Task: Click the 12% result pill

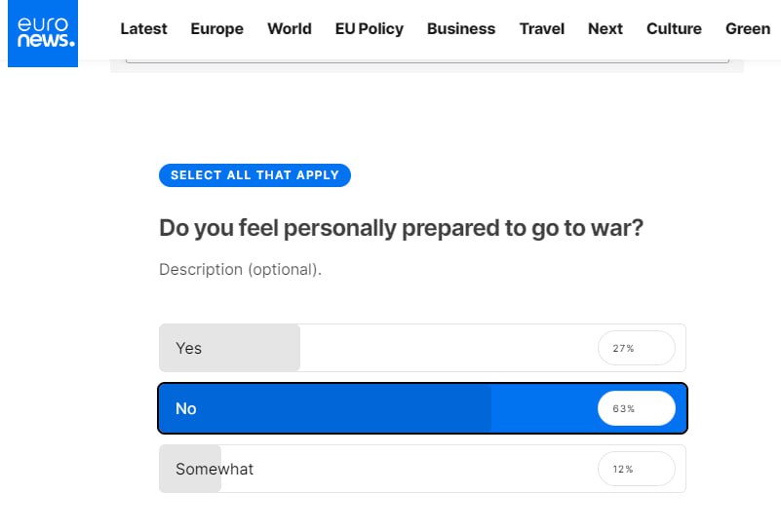Action: tap(636, 469)
